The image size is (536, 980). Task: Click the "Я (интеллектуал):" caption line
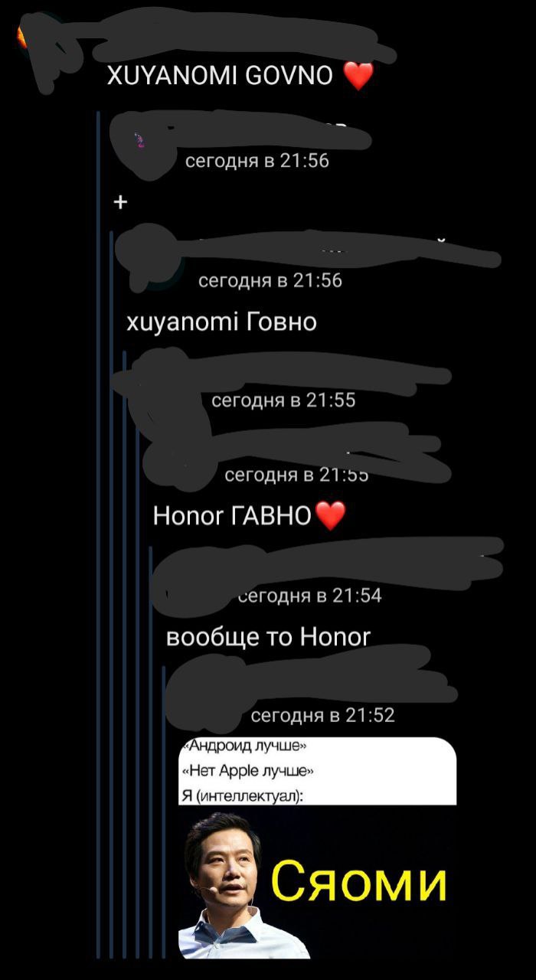coord(242,796)
